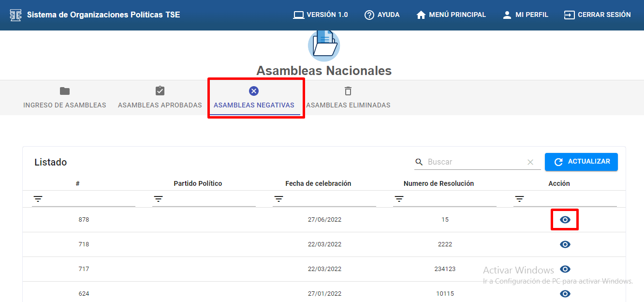Open eye icon for assembly 624
Image resolution: width=644 pixels, height=302 pixels.
click(x=565, y=294)
